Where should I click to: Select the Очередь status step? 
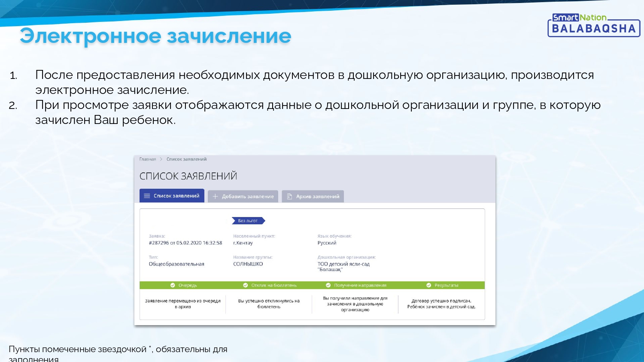[x=183, y=285]
